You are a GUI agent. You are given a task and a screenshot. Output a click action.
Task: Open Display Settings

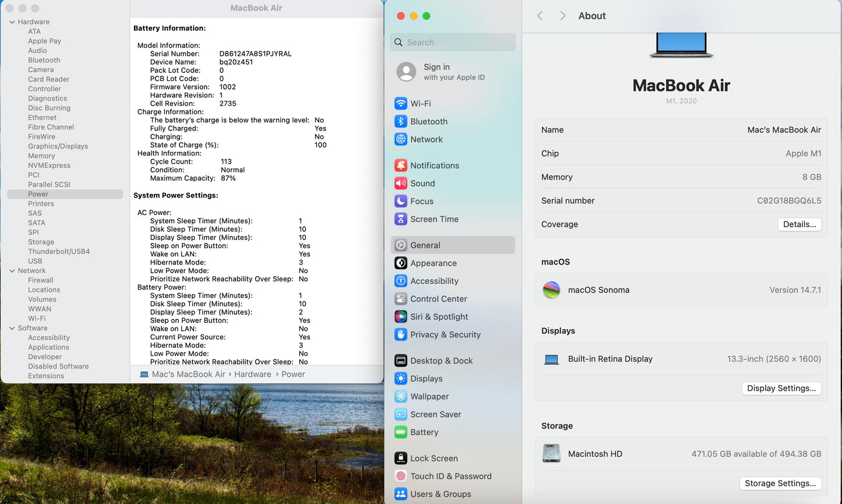click(781, 388)
